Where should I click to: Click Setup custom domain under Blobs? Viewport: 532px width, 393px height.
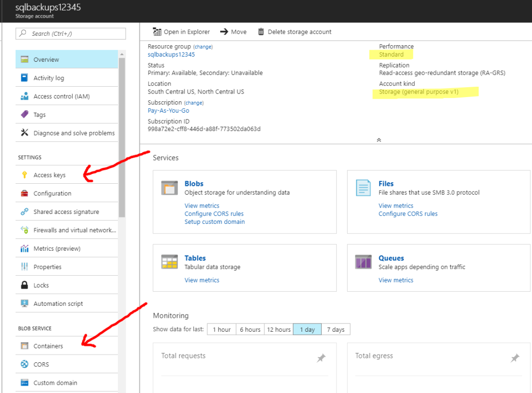(215, 222)
